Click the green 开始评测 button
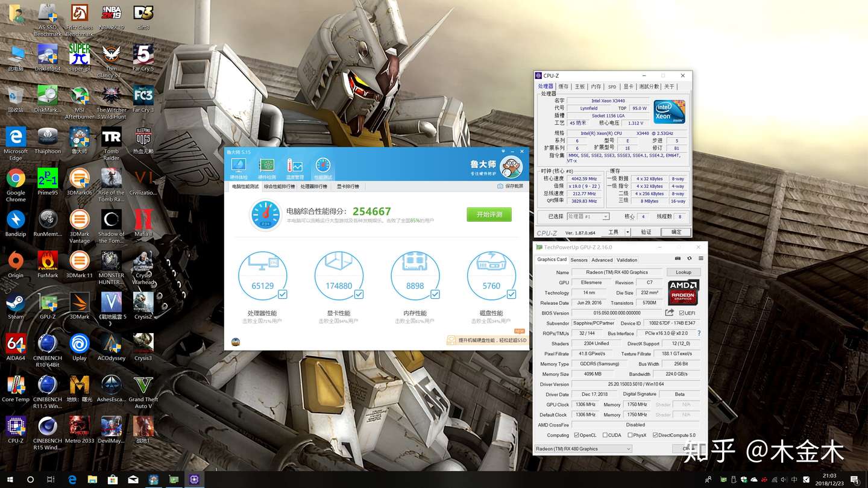This screenshot has width=868, height=488. point(489,214)
